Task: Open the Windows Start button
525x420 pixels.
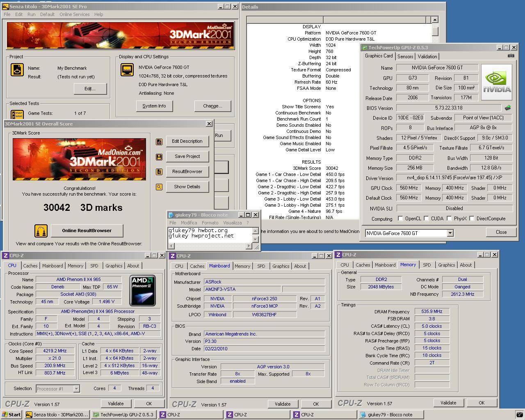Action: click(x=11, y=415)
